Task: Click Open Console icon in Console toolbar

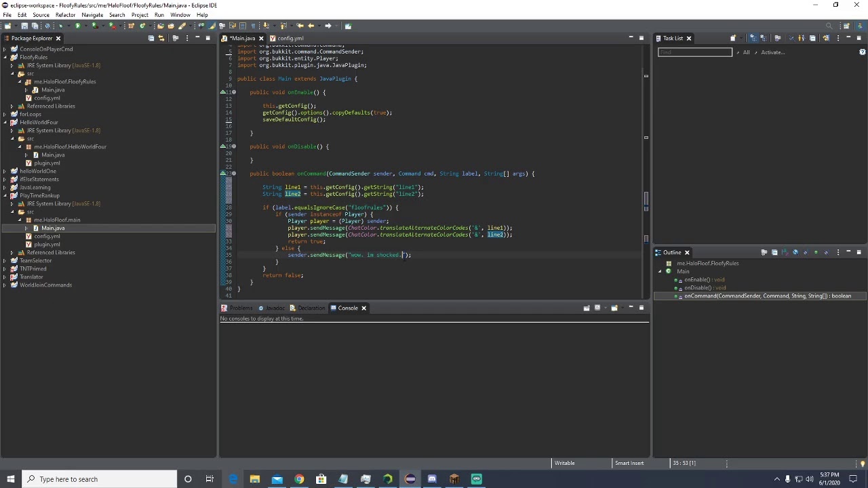Action: [614, 308]
